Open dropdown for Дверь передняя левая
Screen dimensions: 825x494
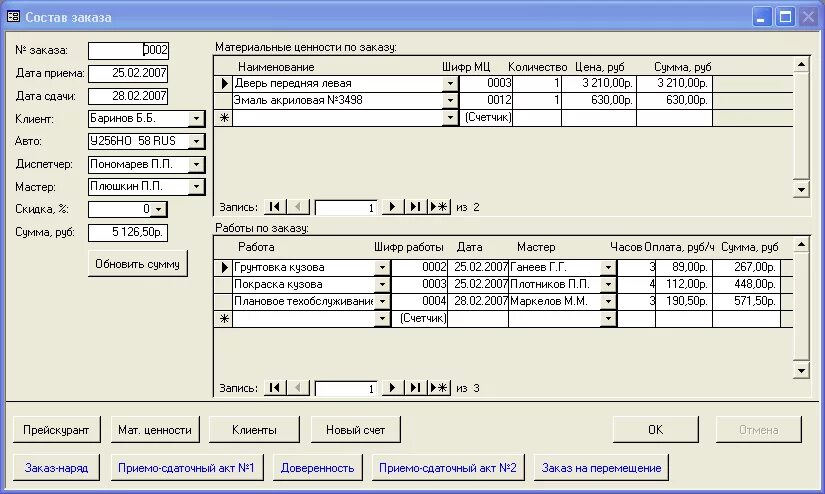(x=450, y=84)
